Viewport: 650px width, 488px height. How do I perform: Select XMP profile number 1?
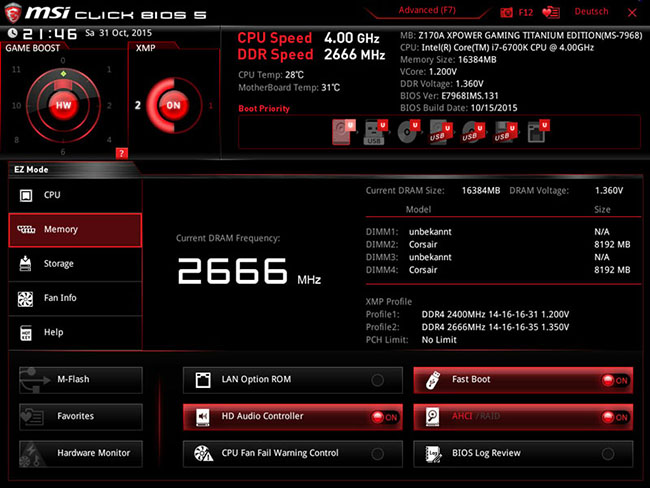(x=211, y=106)
